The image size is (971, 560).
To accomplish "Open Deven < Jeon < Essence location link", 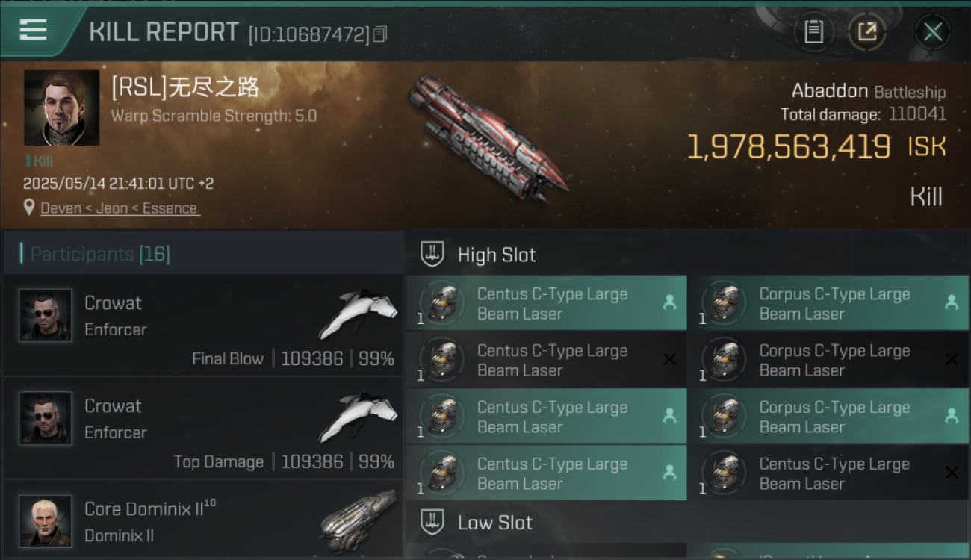I will point(120,208).
